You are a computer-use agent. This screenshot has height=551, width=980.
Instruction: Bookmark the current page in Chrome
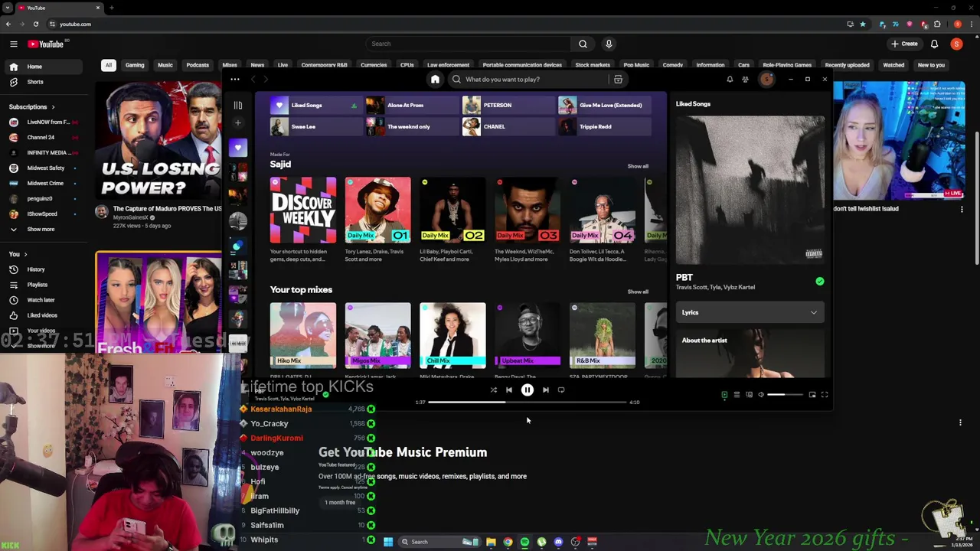[x=863, y=24]
